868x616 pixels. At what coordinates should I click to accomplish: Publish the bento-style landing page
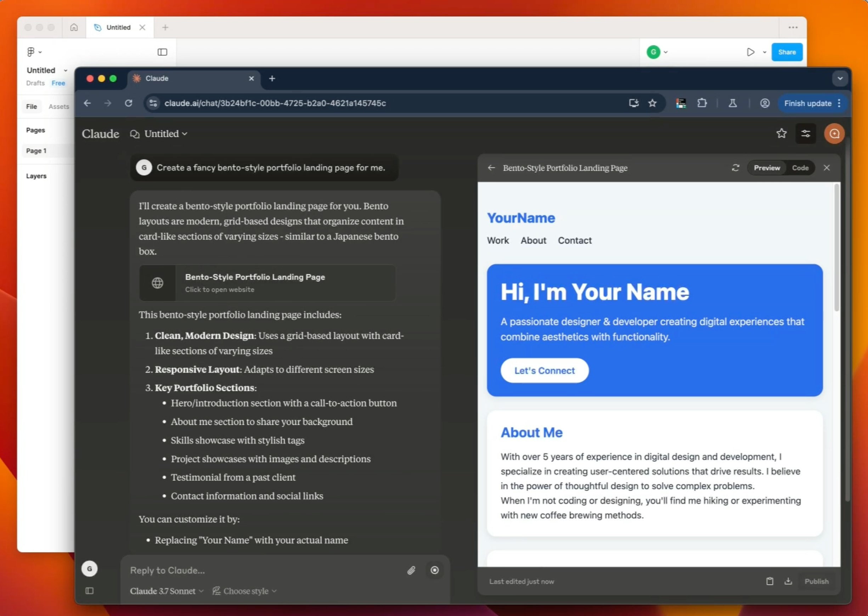coord(816,581)
